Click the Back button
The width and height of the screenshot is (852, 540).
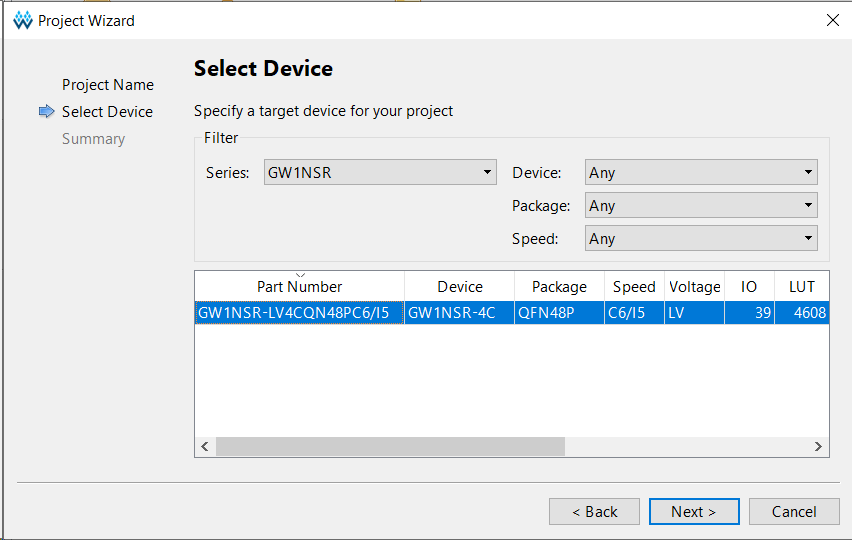pyautogui.click(x=594, y=511)
